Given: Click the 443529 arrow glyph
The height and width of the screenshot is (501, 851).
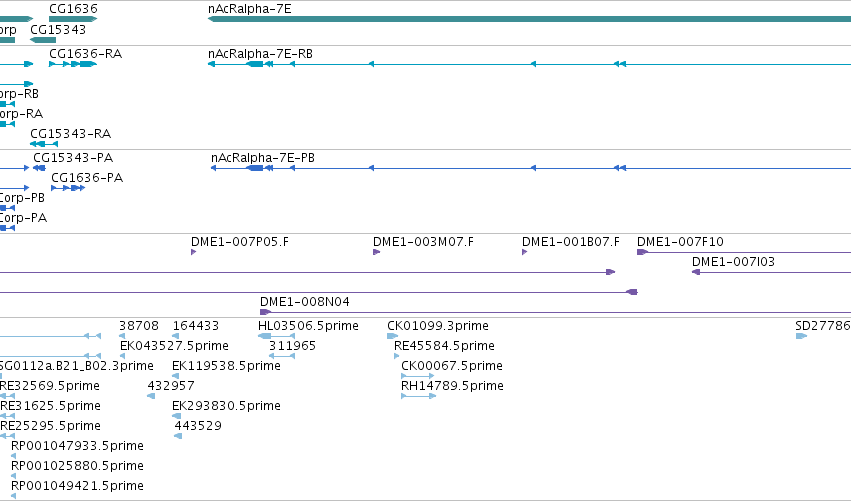Looking at the screenshot, I should point(178,436).
